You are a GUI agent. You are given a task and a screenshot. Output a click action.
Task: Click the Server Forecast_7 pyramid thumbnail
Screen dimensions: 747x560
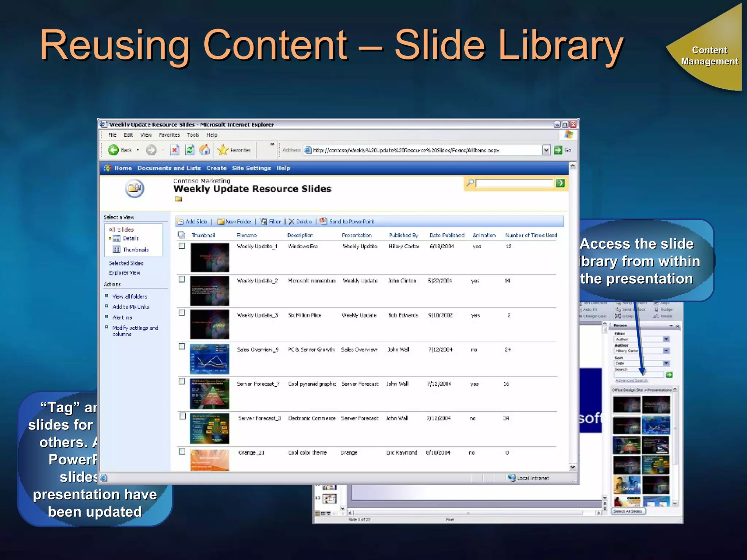pos(209,394)
